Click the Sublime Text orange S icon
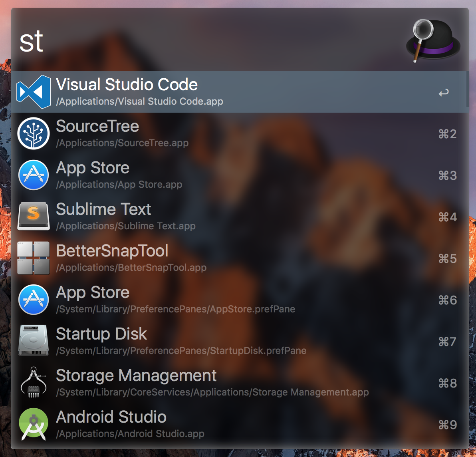The width and height of the screenshot is (476, 457). [x=34, y=216]
